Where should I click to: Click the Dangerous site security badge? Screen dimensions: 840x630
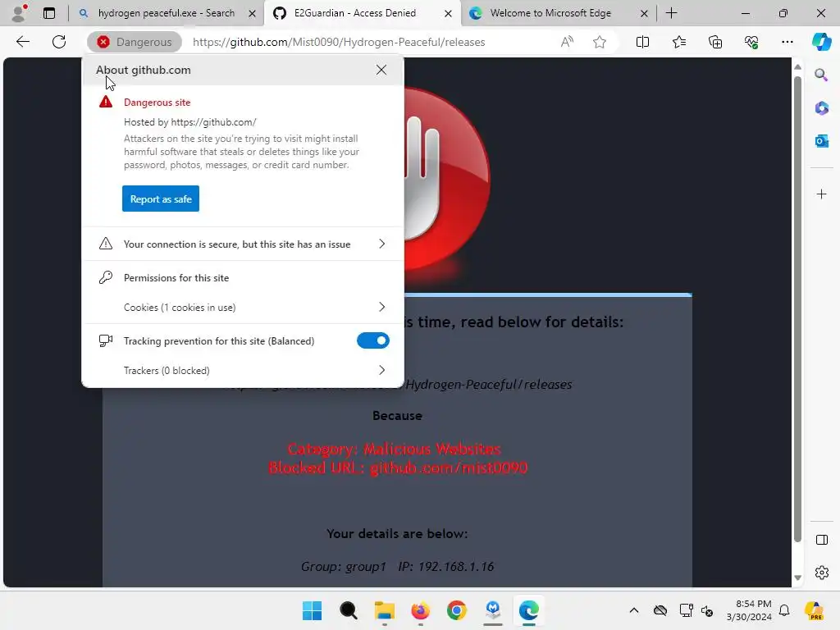coord(135,42)
